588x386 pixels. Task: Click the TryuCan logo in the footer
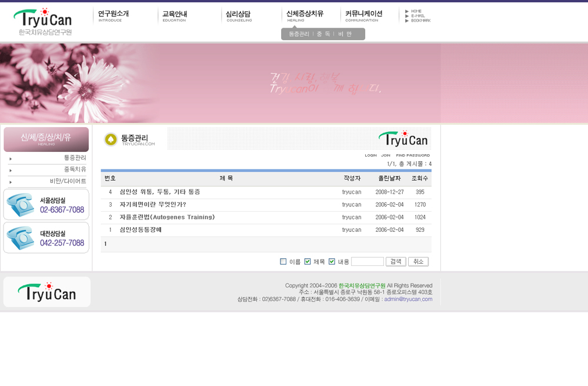tap(46, 292)
